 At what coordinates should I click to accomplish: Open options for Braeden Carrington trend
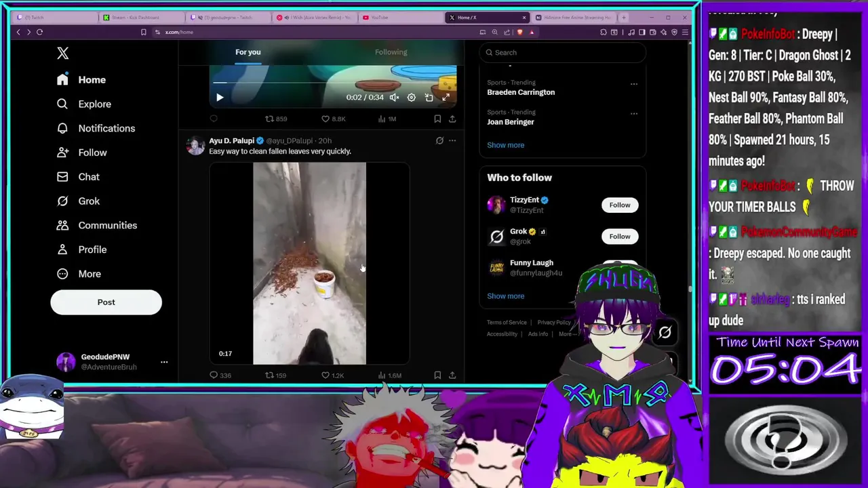click(x=633, y=84)
